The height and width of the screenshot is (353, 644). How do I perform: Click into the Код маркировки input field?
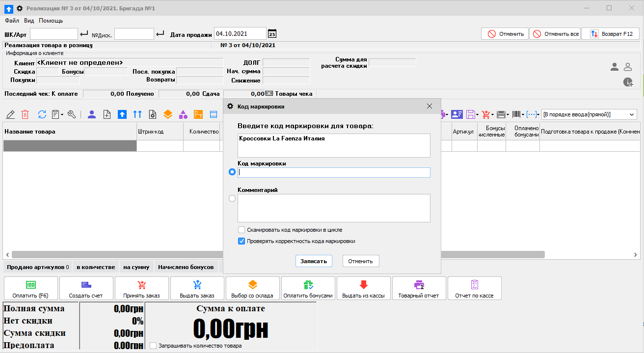tap(334, 172)
